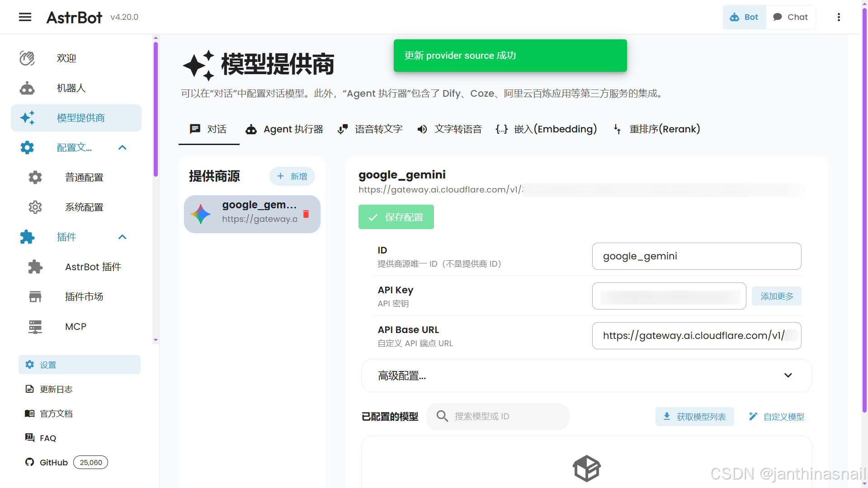Click the ID input field
This screenshot has height=488, width=868.
pos(697,256)
